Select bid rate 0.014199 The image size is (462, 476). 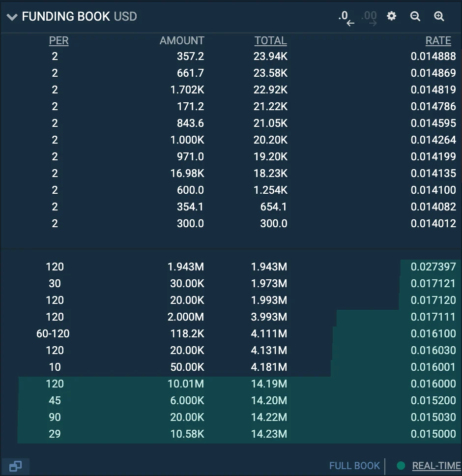click(x=433, y=156)
